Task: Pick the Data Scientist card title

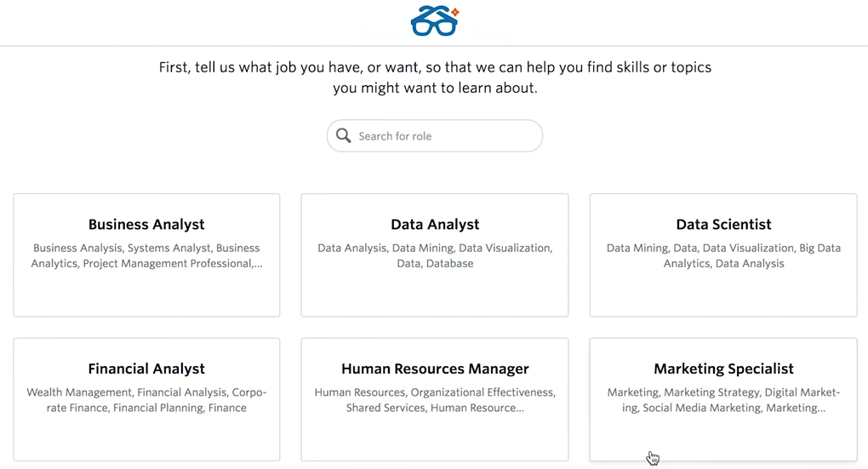Action: coord(723,225)
